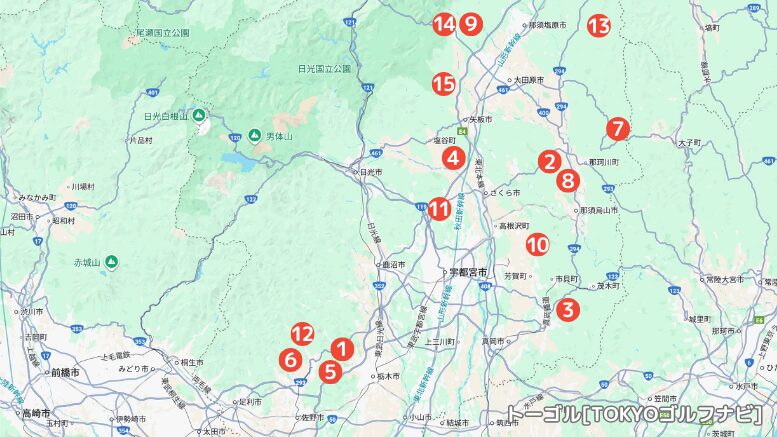Image resolution: width=777 pixels, height=437 pixels.
Task: Select red map marker number 9
Action: pos(471,24)
